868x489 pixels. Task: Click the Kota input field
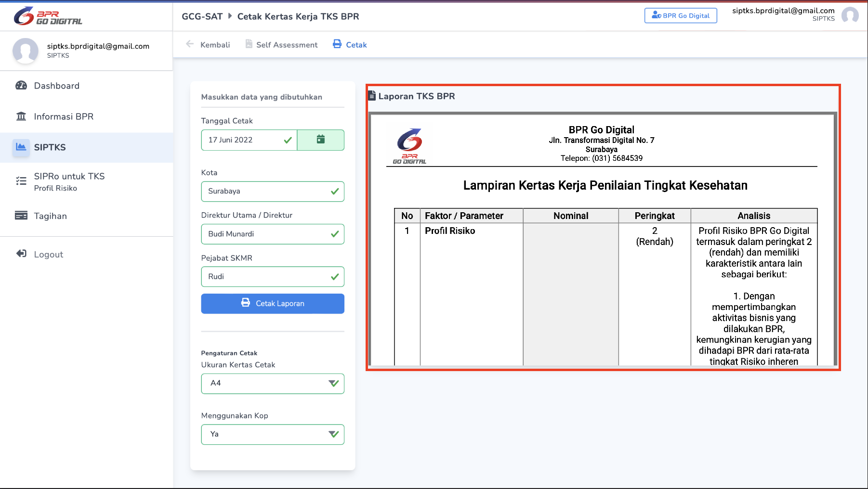273,192
